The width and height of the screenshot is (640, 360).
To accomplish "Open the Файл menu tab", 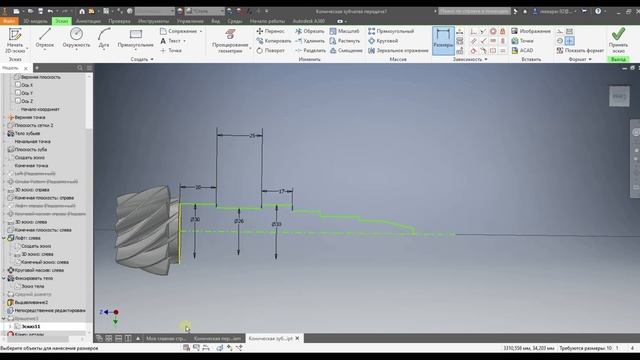I will tap(9, 21).
